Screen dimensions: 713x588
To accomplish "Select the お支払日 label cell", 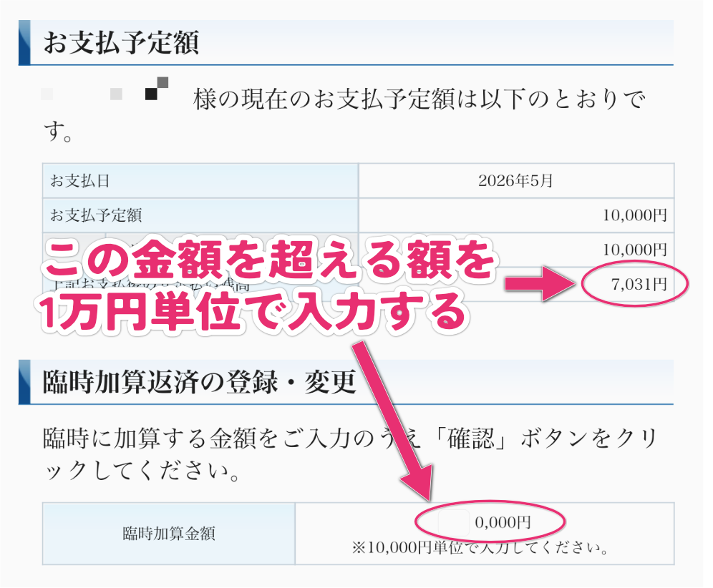I will 200,181.
